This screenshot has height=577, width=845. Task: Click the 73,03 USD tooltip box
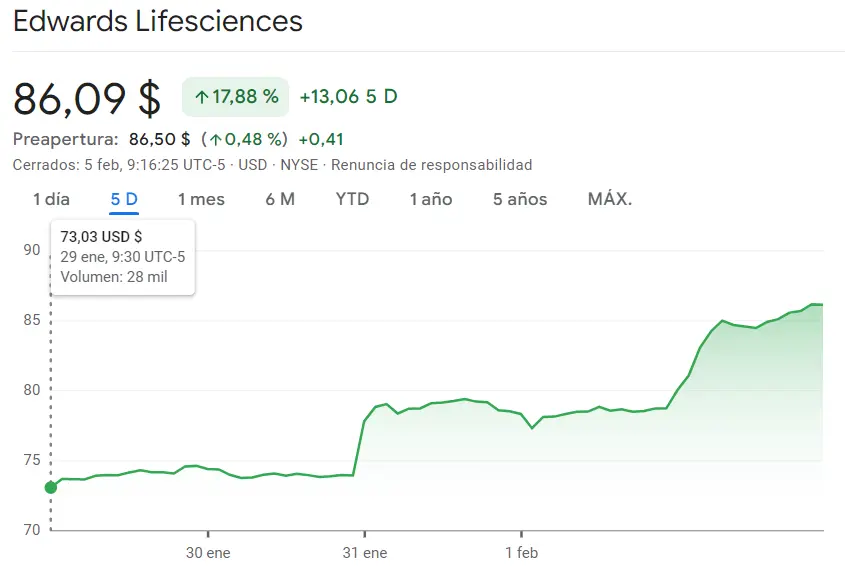pyautogui.click(x=123, y=257)
